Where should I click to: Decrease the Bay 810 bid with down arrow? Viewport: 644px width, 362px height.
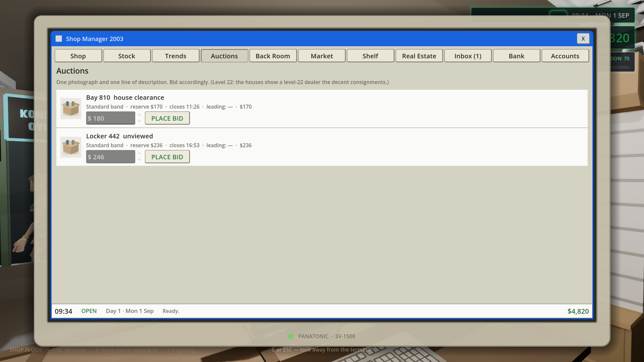139,121
